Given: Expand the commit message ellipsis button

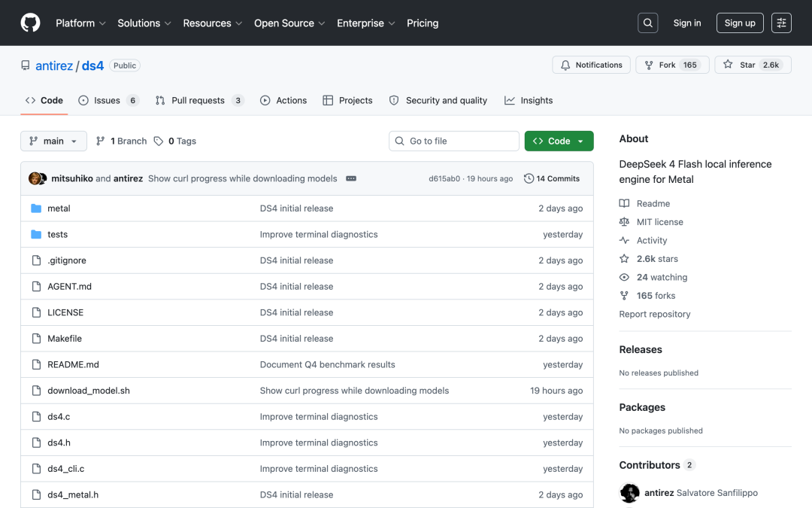Looking at the screenshot, I should click(x=351, y=178).
